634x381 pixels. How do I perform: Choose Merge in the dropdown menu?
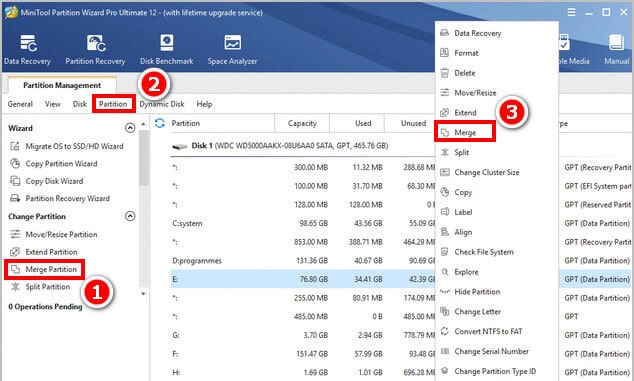(x=465, y=132)
